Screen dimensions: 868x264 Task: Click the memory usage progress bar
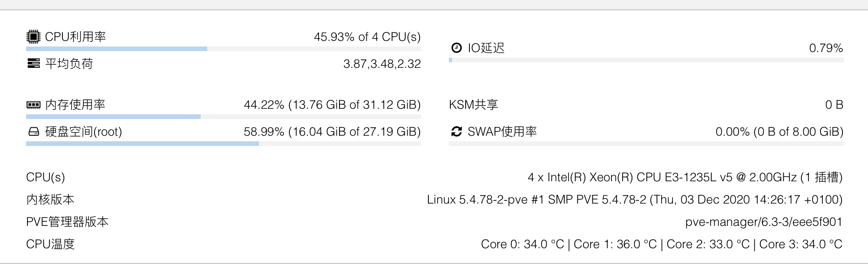coord(224,117)
